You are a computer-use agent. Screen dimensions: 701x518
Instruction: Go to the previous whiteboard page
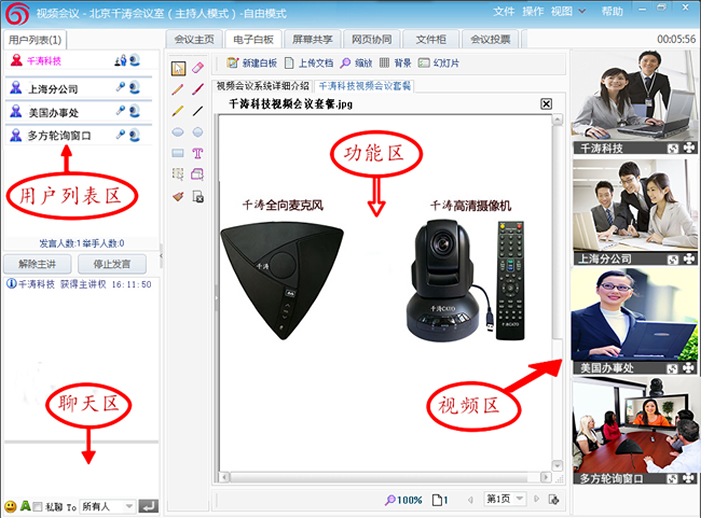[x=470, y=500]
